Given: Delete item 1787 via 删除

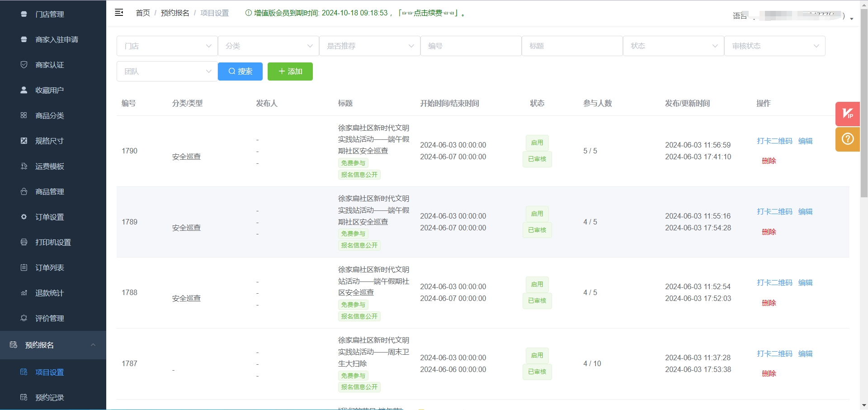Looking at the screenshot, I should coord(769,373).
